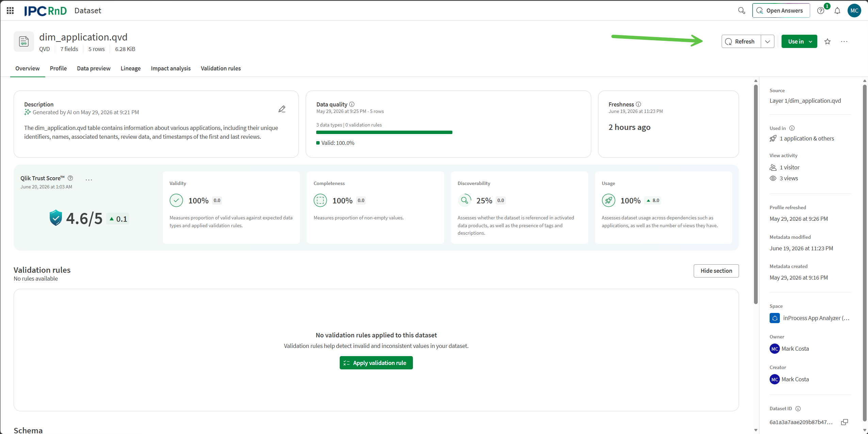Click the right side panel scrollbar
This screenshot has width=868, height=434.
point(865,253)
